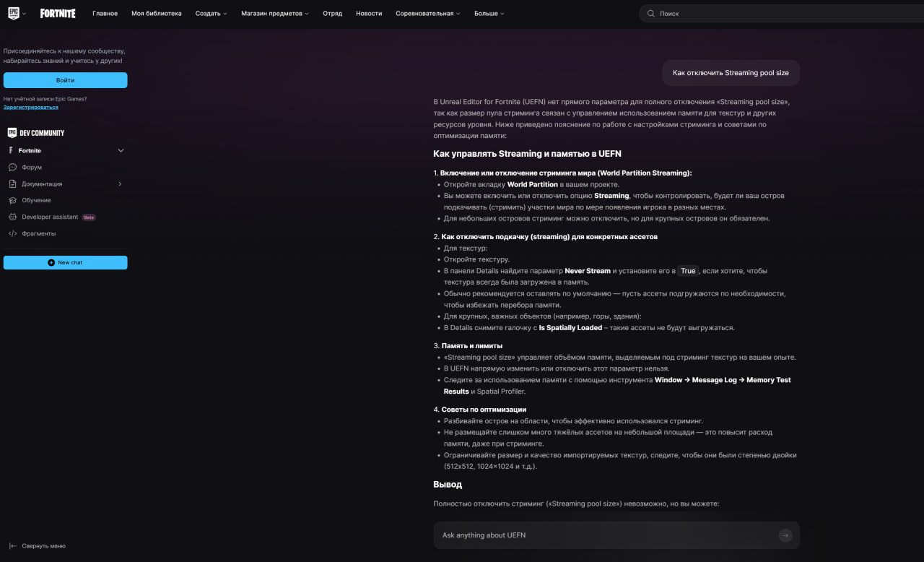Click the line Откройте текстуру.

click(476, 259)
